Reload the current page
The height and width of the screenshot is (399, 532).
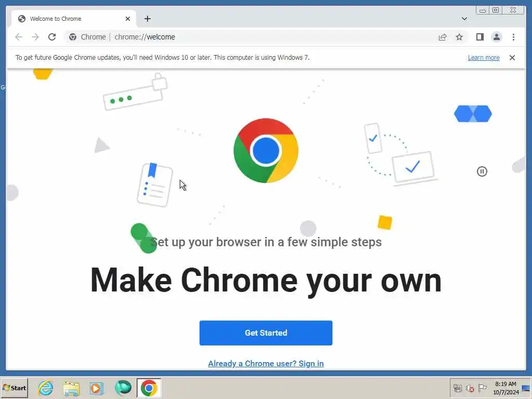tap(52, 37)
